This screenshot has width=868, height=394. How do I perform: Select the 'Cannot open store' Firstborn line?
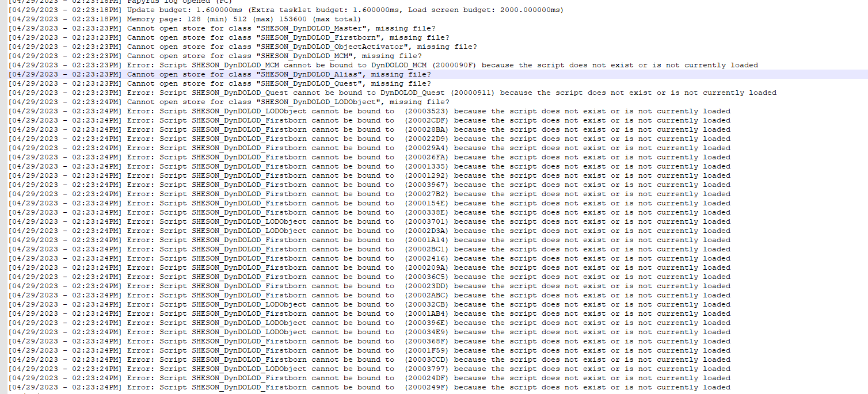point(229,37)
